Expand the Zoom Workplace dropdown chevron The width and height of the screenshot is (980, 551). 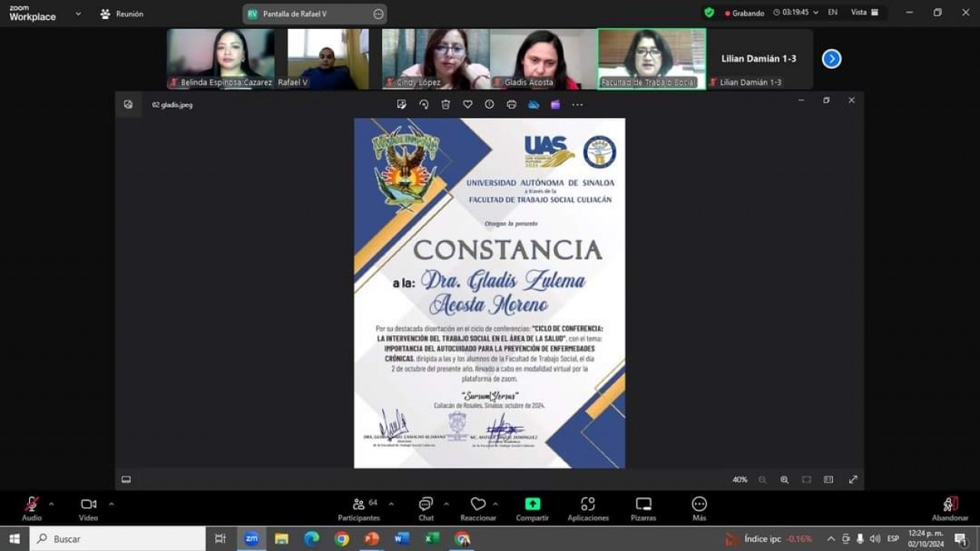78,14
